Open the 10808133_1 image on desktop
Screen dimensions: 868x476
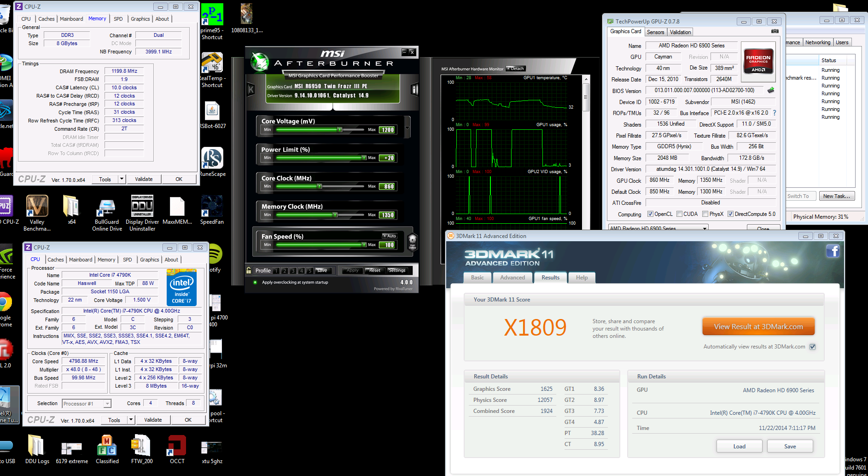coord(247,18)
